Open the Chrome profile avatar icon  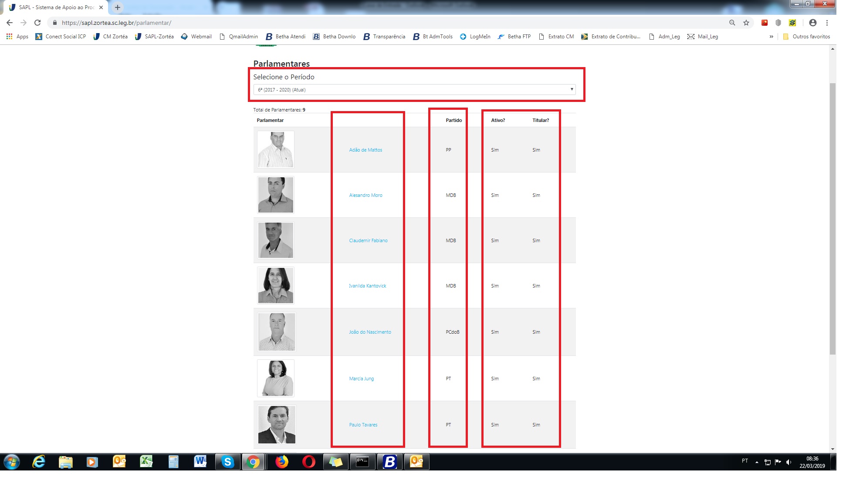812,23
